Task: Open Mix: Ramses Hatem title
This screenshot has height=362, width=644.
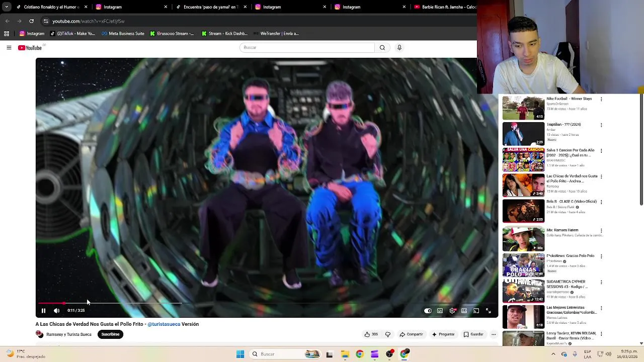Action: coord(562,230)
